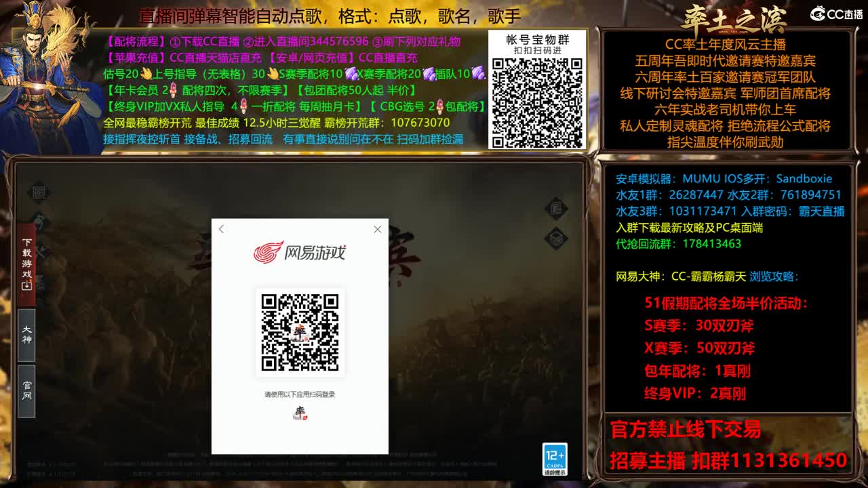Open the 下载游戏 side tab
Screen dimensions: 868x488
26,264
